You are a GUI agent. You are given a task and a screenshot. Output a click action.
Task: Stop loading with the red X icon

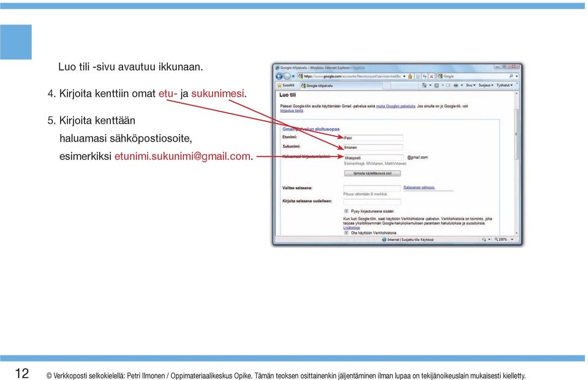432,76
